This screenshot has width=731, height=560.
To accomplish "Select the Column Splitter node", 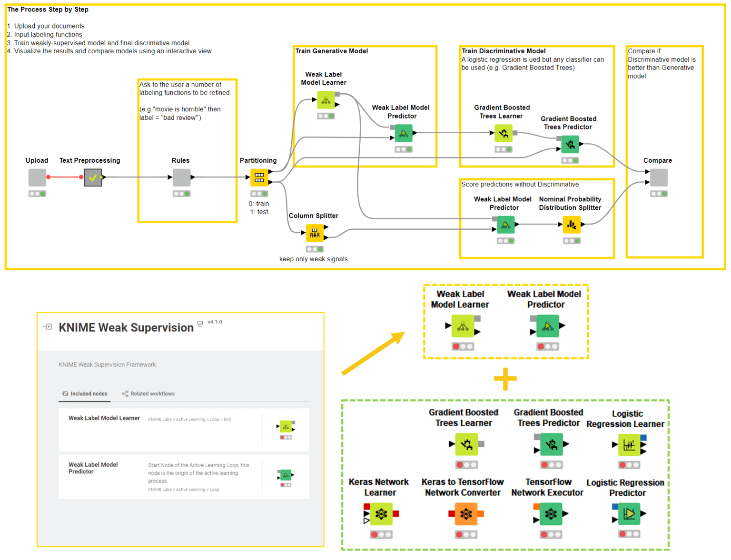I will point(315,233).
